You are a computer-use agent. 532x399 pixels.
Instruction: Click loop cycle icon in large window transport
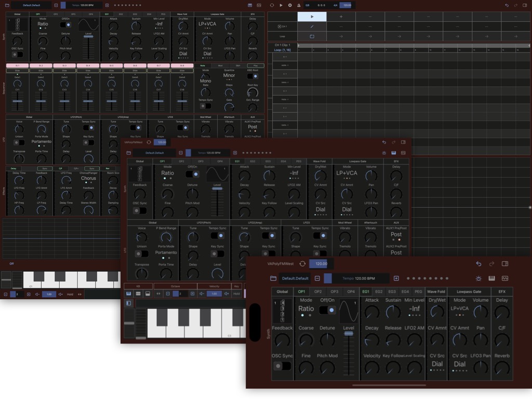click(272, 5)
